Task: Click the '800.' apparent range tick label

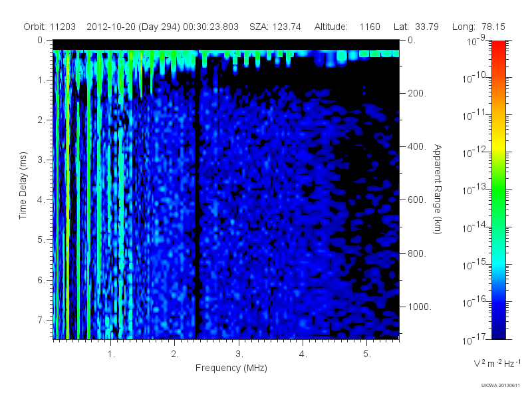Action: 416,253
